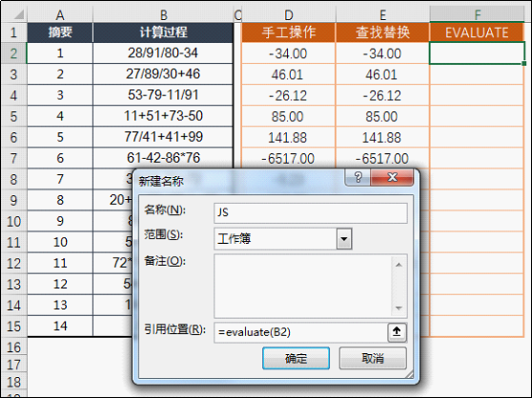Click -26.12 in 手工操作 column

click(288, 96)
